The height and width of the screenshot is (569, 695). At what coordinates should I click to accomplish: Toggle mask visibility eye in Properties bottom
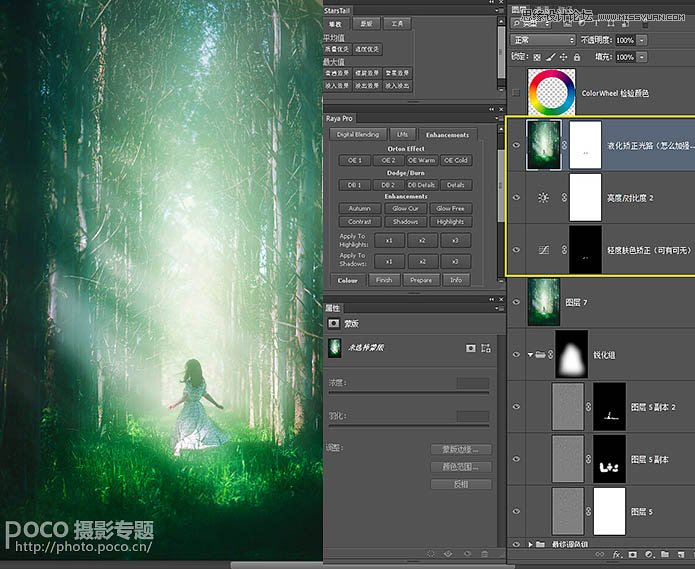(x=467, y=554)
